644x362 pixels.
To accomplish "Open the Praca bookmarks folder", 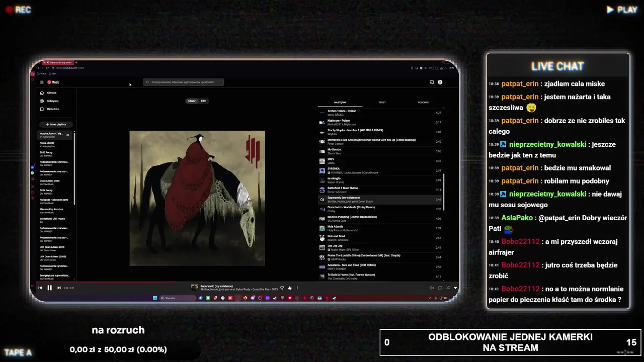I will [41, 73].
